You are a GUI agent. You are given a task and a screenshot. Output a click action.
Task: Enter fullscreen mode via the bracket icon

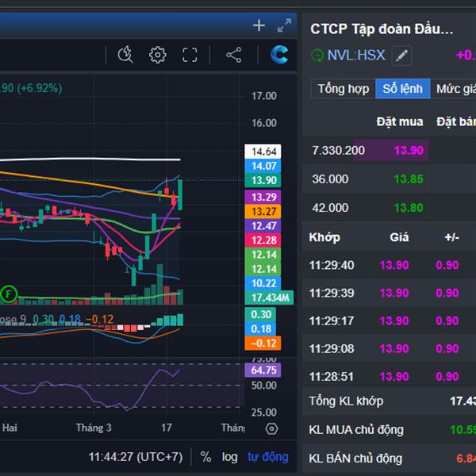tap(190, 55)
